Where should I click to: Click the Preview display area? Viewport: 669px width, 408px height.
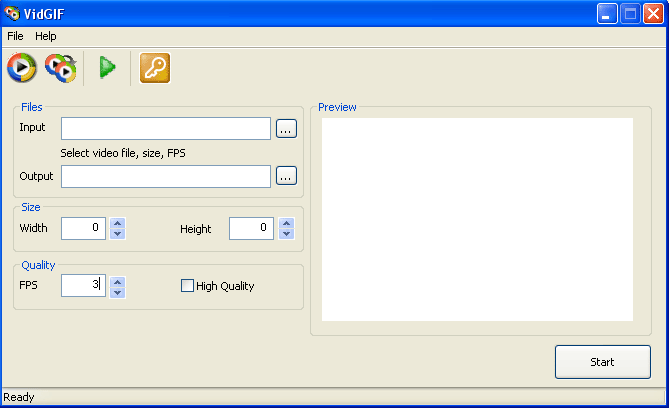click(x=477, y=219)
